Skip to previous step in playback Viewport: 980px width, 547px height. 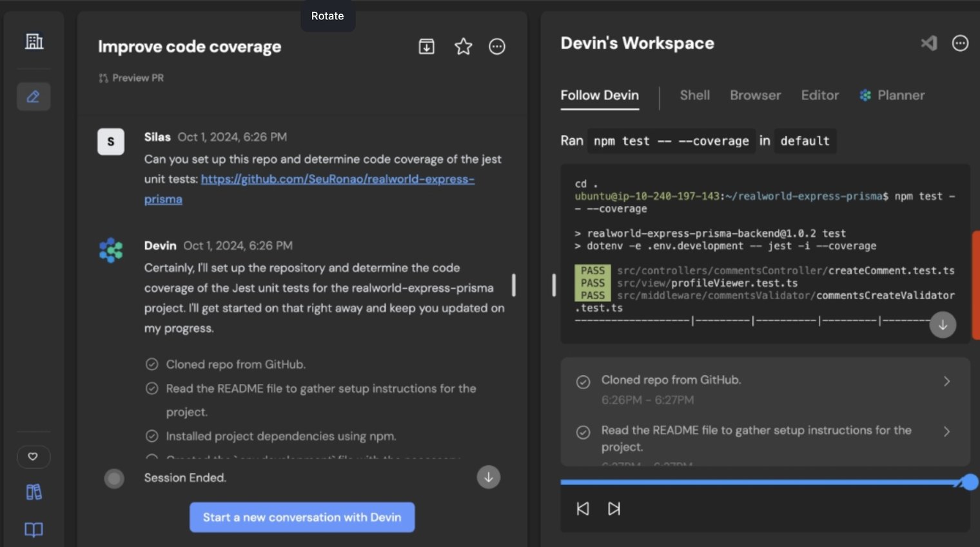[x=583, y=508]
